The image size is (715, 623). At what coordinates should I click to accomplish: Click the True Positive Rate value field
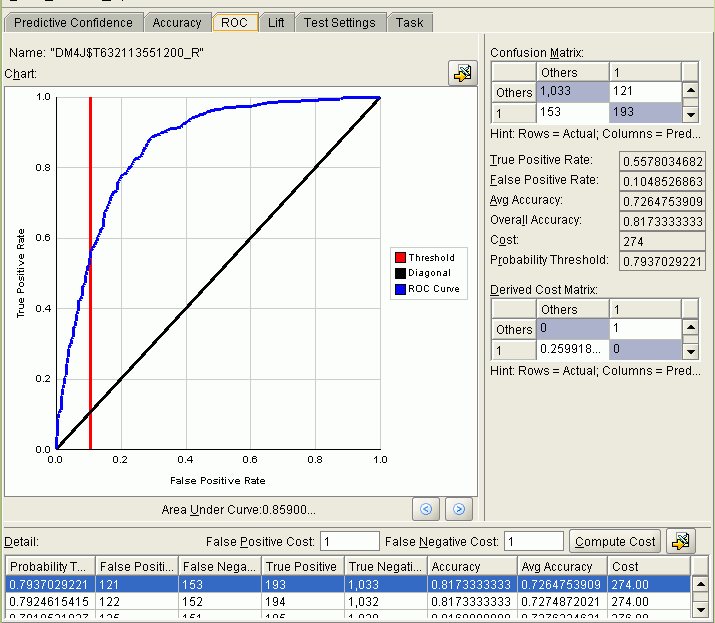662,161
